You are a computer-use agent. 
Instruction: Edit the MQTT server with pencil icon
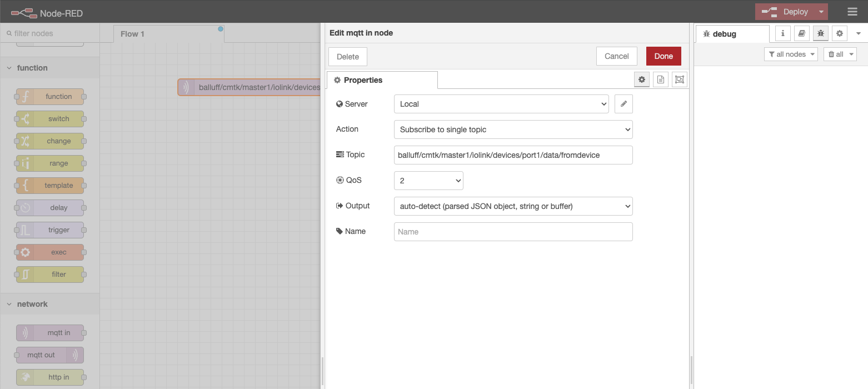point(623,104)
